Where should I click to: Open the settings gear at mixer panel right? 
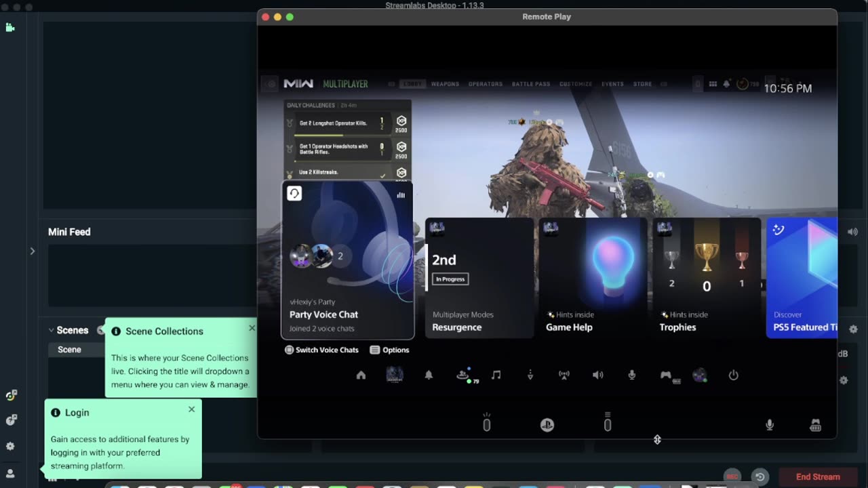coord(853,329)
